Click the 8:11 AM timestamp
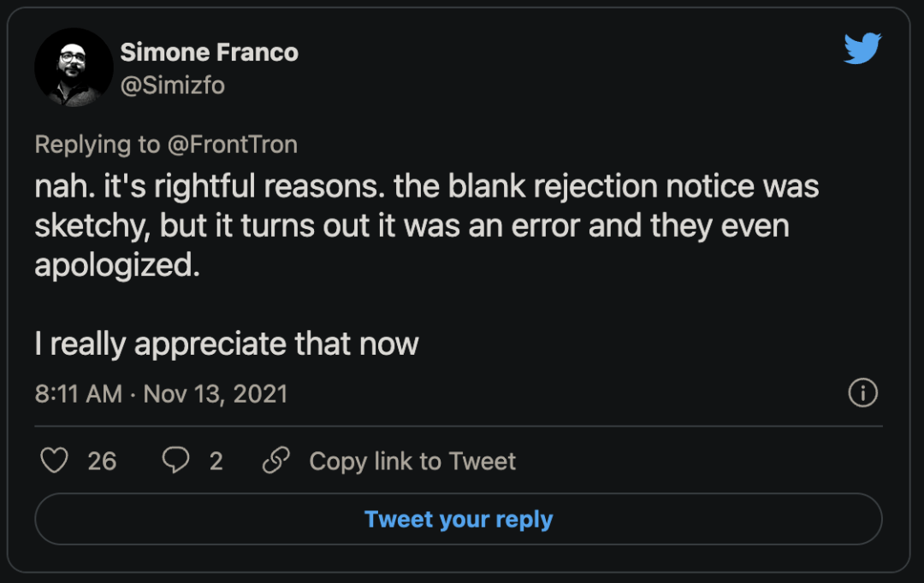 pyautogui.click(x=79, y=394)
